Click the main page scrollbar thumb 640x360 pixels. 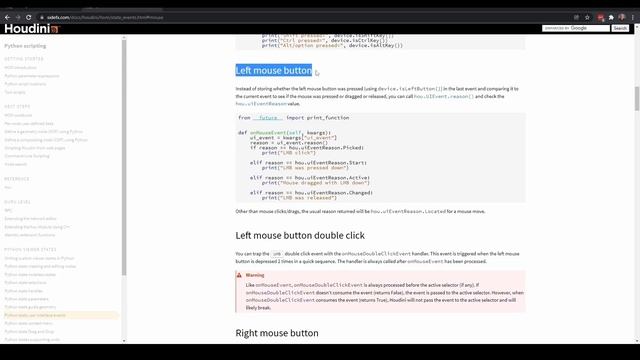coord(637,98)
